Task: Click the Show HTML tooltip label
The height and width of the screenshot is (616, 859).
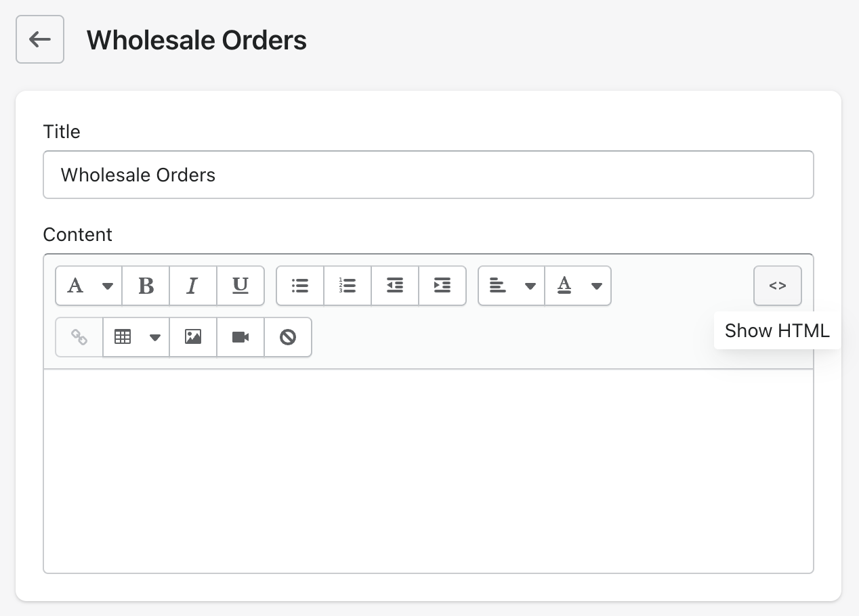Action: pyautogui.click(x=777, y=331)
